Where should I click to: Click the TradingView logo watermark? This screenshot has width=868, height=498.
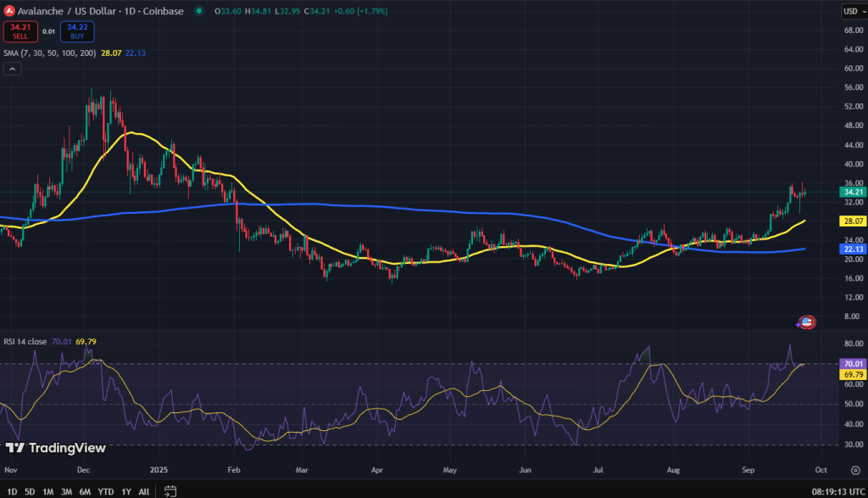click(56, 447)
